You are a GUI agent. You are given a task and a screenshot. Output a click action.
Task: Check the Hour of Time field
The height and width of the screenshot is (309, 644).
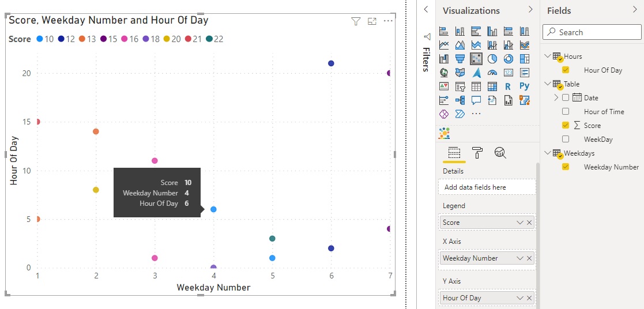566,111
